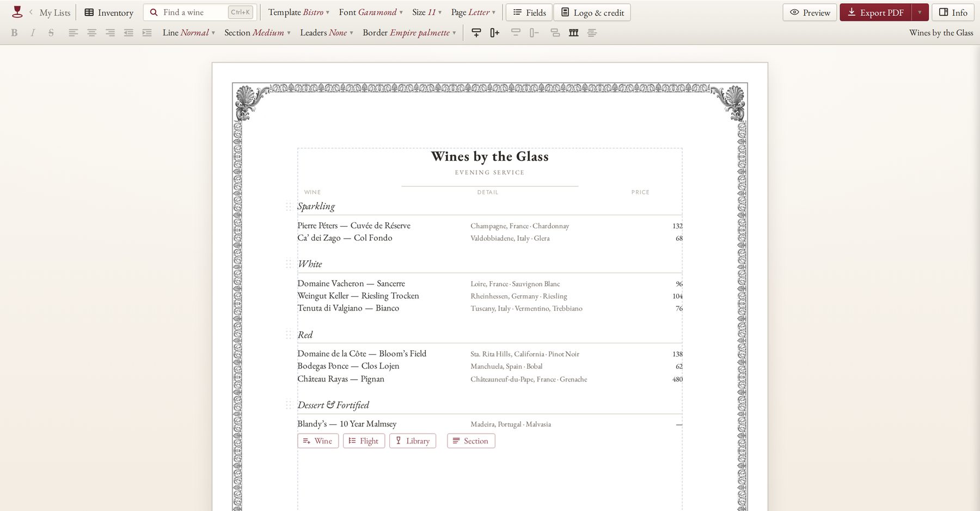
Task: Add a new Section
Action: [x=471, y=441]
